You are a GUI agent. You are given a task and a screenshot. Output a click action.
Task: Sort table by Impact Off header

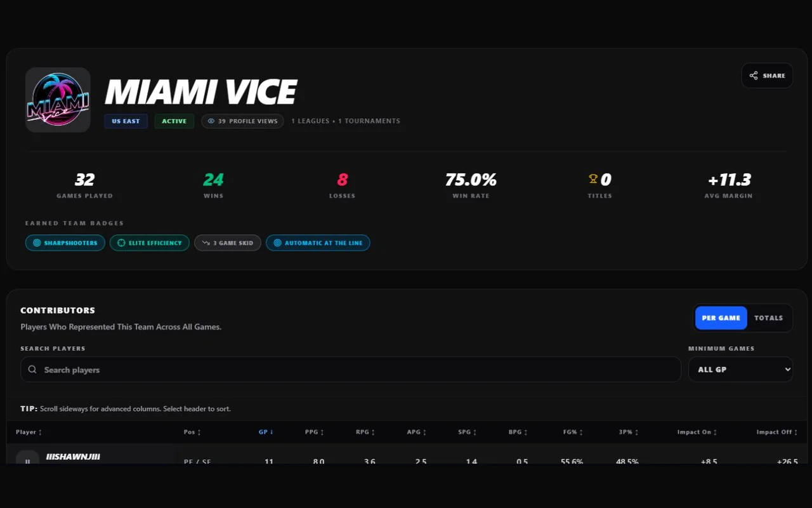[x=777, y=432]
